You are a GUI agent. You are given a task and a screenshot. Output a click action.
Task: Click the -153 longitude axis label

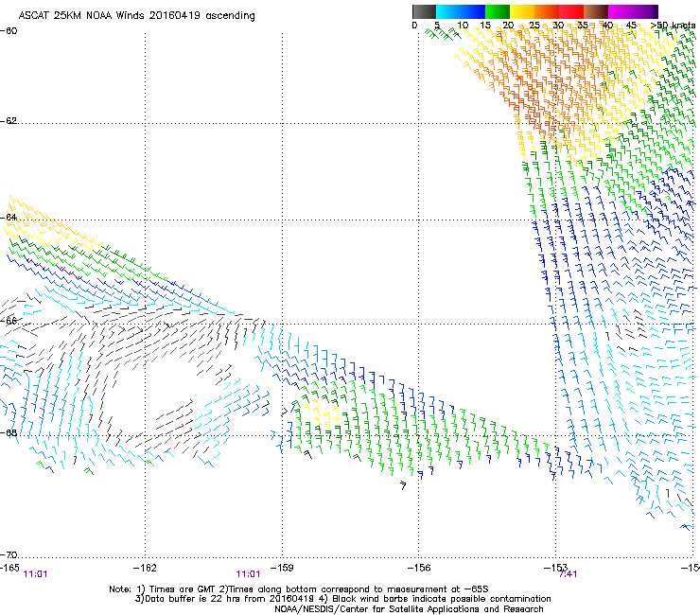click(x=555, y=567)
